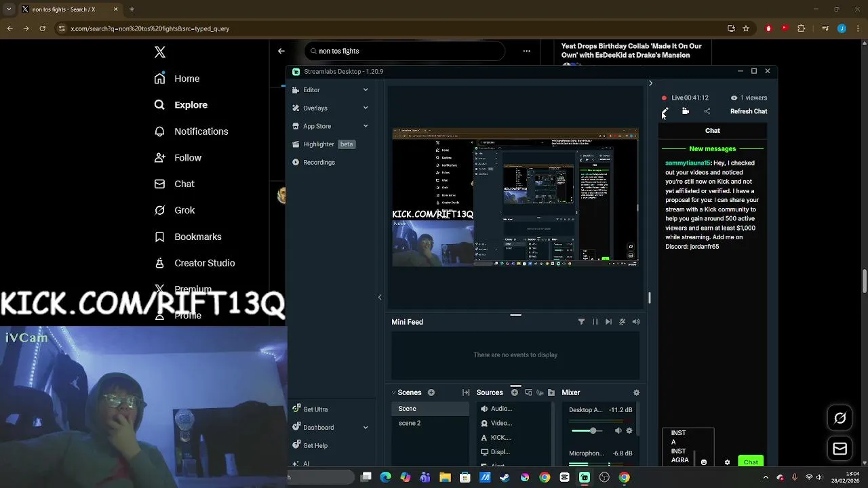Viewport: 868px width, 488px height.
Task: Click Refresh Chat
Action: (x=749, y=111)
